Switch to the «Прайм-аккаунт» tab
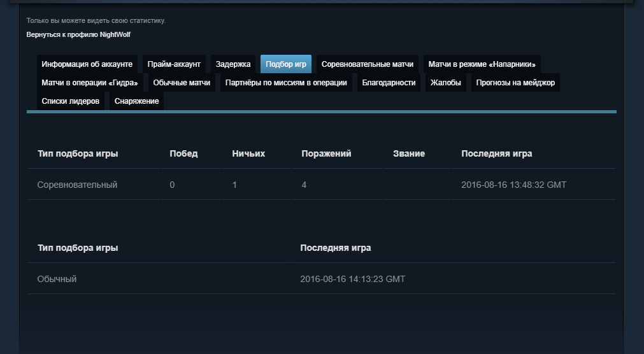This screenshot has height=354, width=644. pyautogui.click(x=174, y=64)
